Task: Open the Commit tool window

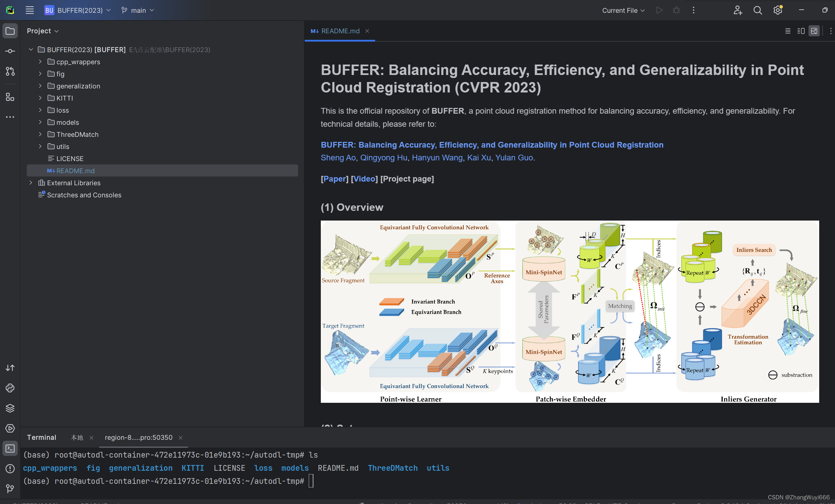Action: click(x=10, y=51)
